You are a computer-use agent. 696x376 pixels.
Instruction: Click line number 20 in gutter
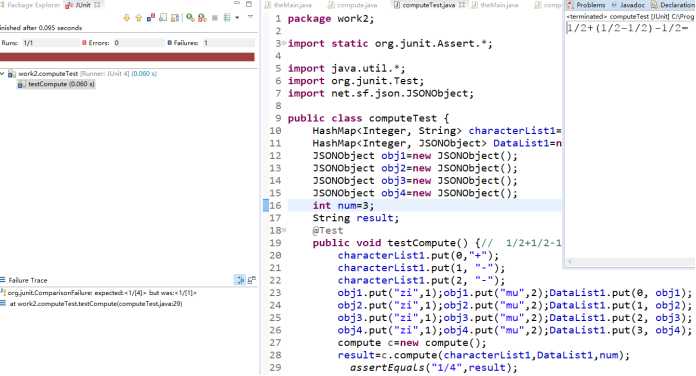click(x=275, y=256)
